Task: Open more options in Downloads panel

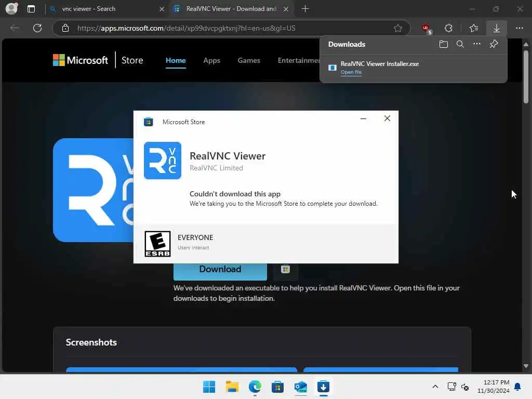Action: click(477, 44)
